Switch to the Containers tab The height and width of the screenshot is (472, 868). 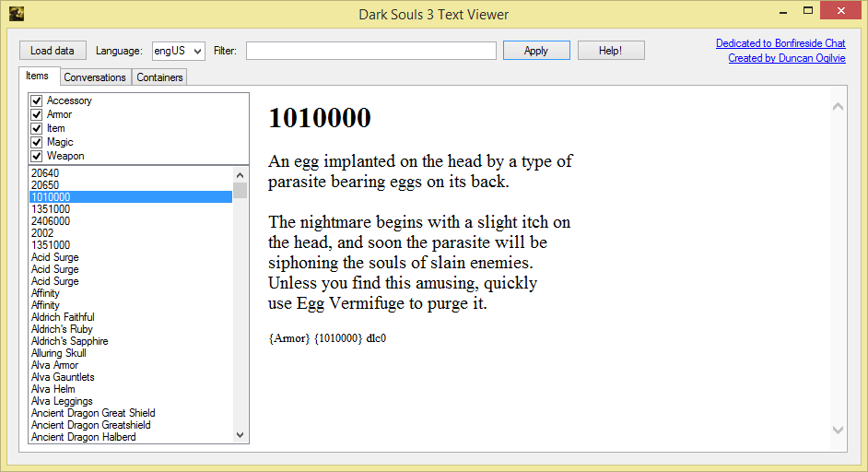point(159,77)
